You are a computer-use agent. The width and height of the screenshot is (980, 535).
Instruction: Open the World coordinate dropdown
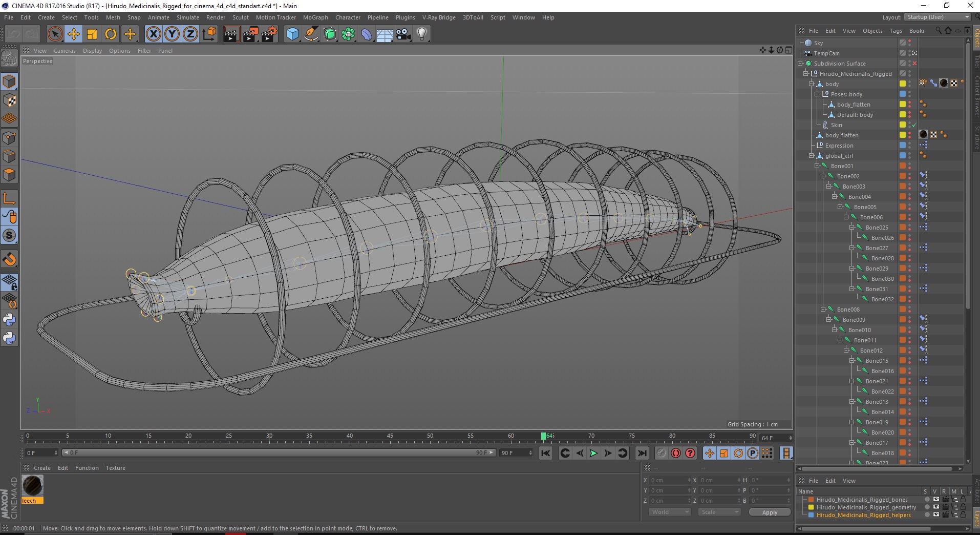click(x=670, y=512)
